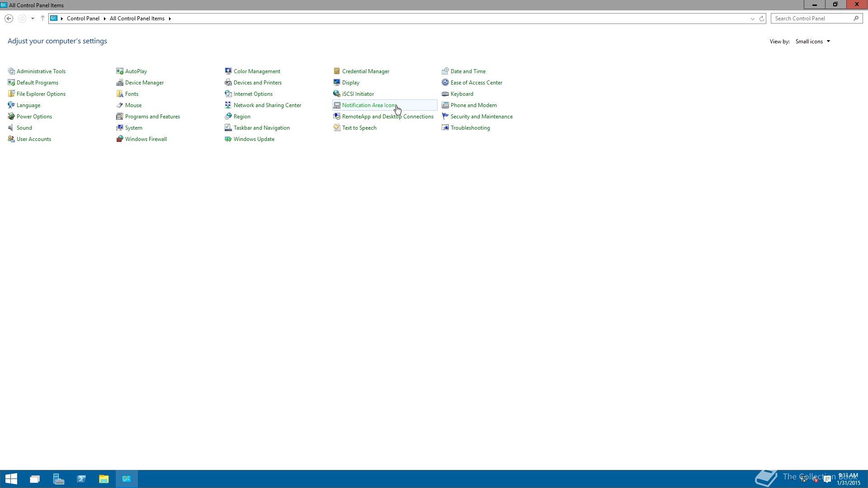This screenshot has width=868, height=488.
Task: Click the Fonts folder icon
Action: [120, 94]
